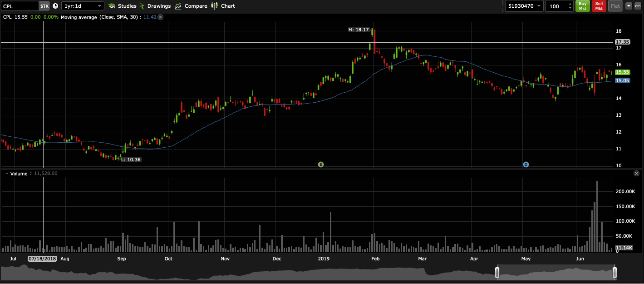Click the clock time-frame icon
The image size is (644, 284).
point(55,6)
